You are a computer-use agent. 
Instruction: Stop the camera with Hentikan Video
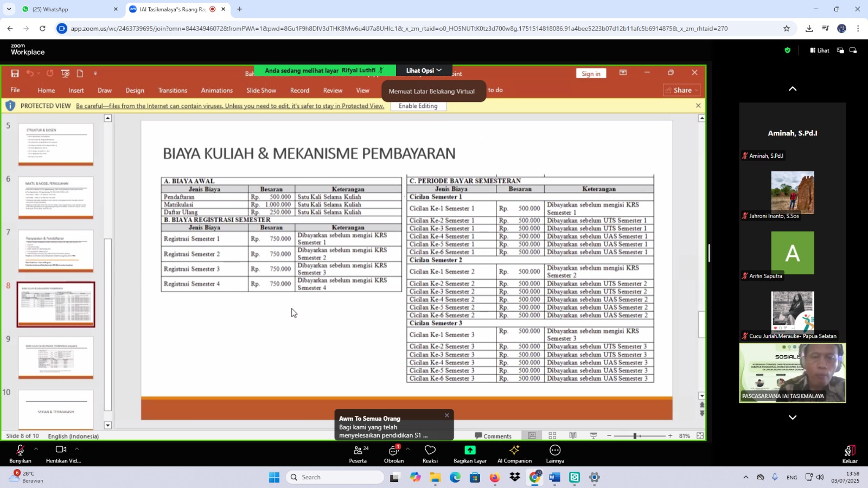[x=61, y=454]
